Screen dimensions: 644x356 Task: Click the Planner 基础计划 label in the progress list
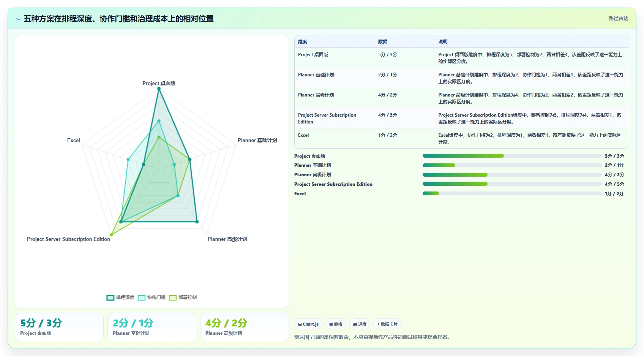(x=313, y=165)
